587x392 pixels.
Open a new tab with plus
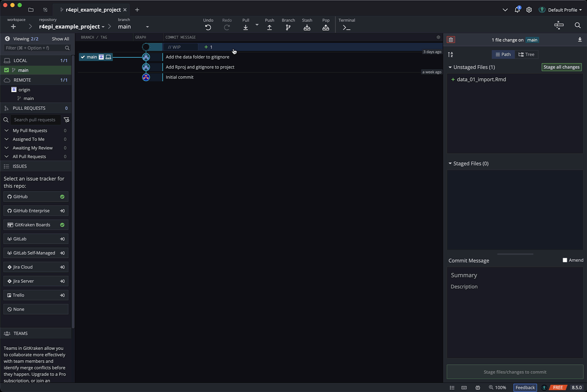137,10
